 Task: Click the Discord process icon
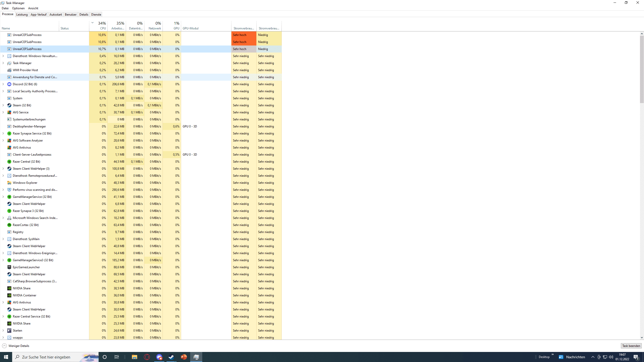pos(9,84)
